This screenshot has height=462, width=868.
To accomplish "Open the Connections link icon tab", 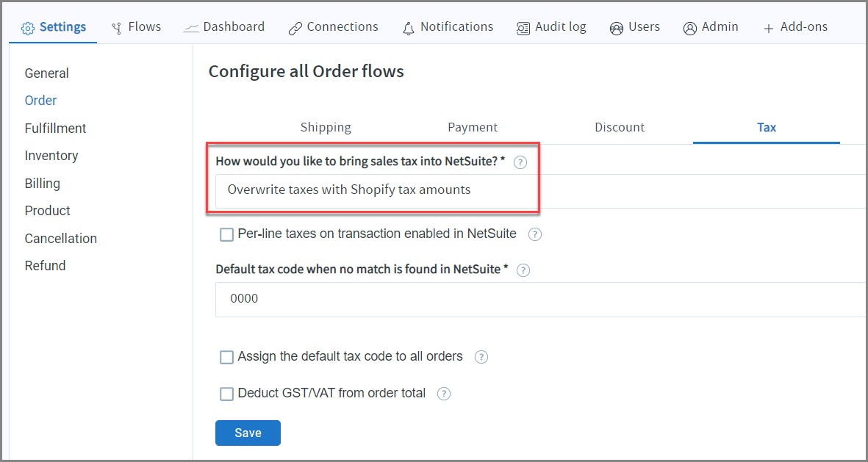I will click(x=333, y=27).
